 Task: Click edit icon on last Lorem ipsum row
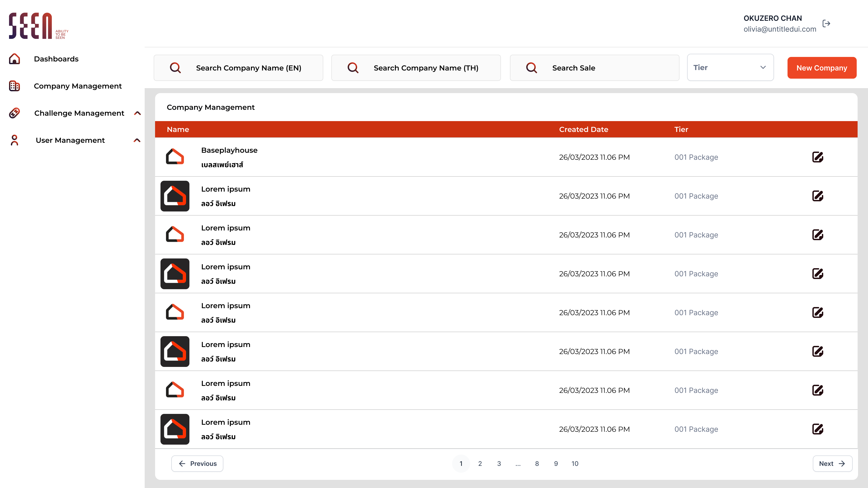point(817,429)
